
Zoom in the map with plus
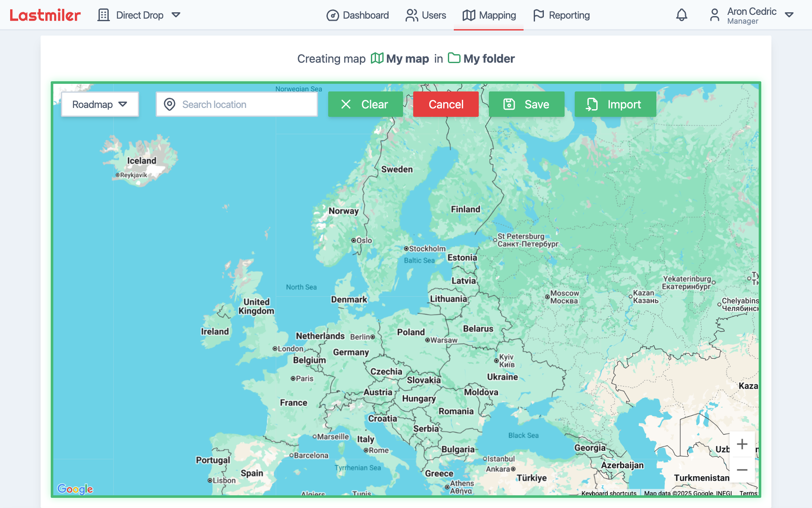coord(742,444)
